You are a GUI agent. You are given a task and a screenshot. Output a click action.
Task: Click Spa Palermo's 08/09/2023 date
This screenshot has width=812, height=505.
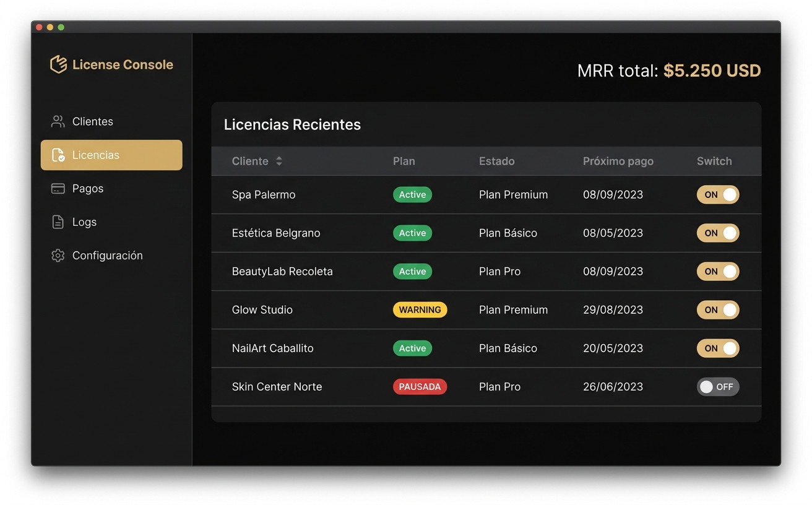click(613, 194)
